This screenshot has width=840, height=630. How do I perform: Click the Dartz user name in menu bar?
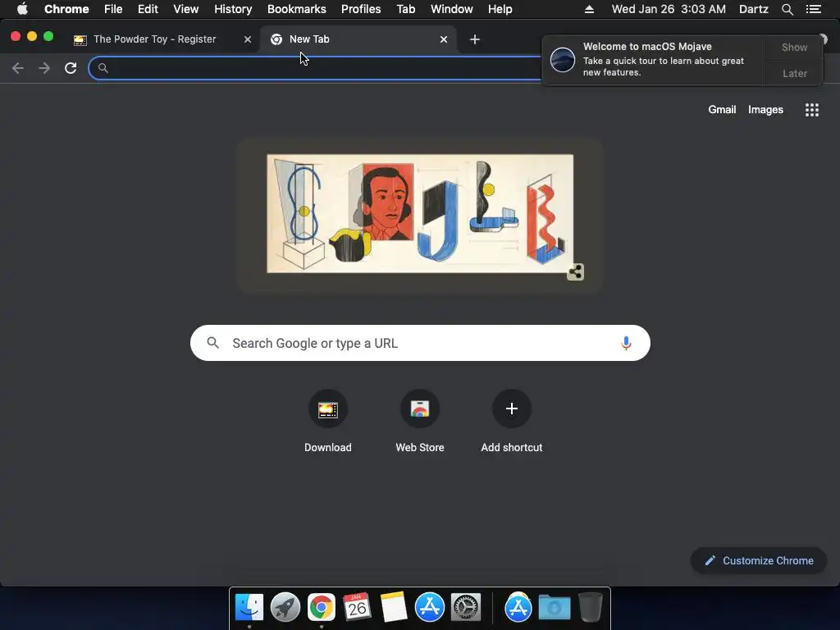(753, 9)
